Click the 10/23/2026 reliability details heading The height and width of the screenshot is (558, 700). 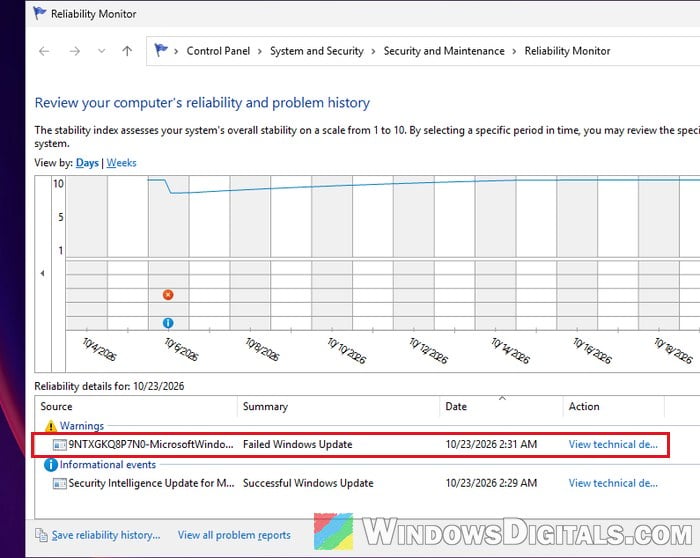tap(109, 386)
